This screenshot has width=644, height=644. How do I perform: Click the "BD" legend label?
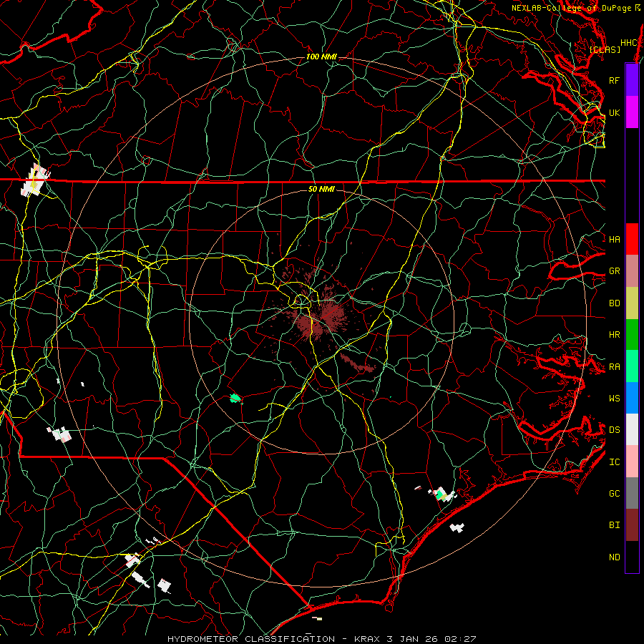pyautogui.click(x=614, y=303)
